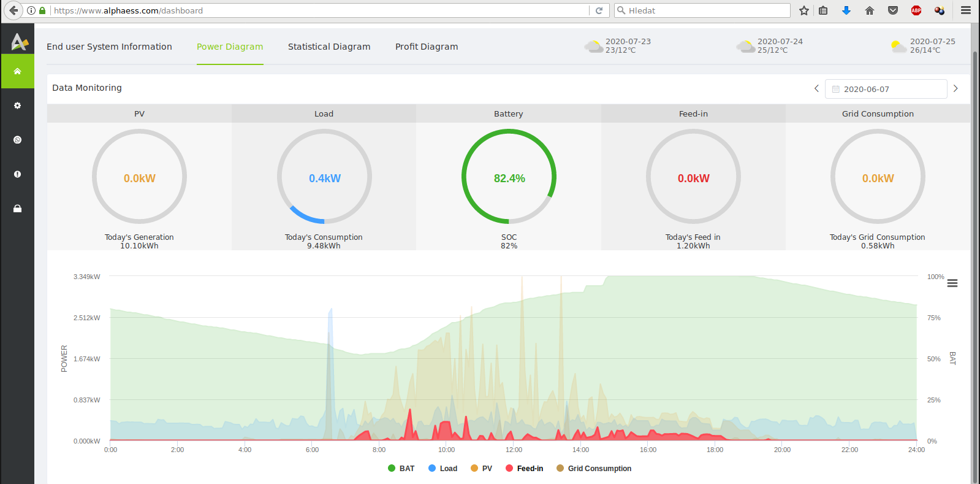Image resolution: width=980 pixels, height=484 pixels.
Task: Reload the page with the refresh button
Action: click(x=599, y=10)
